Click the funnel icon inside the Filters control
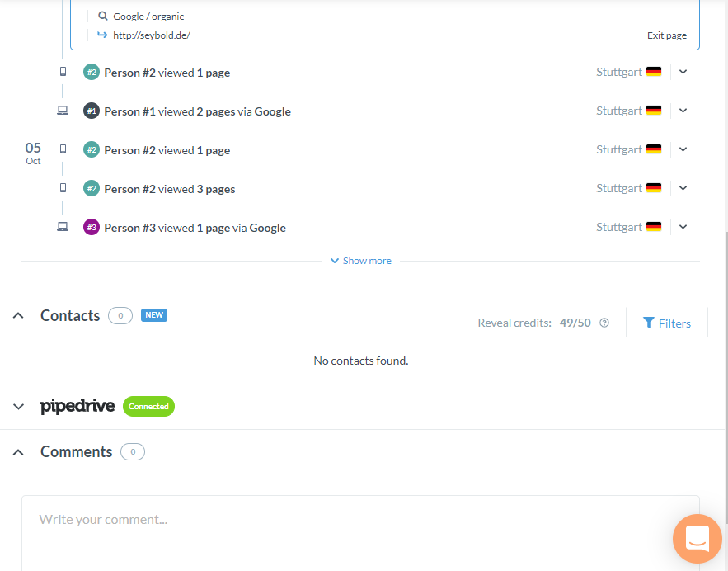This screenshot has width=728, height=571. point(650,323)
